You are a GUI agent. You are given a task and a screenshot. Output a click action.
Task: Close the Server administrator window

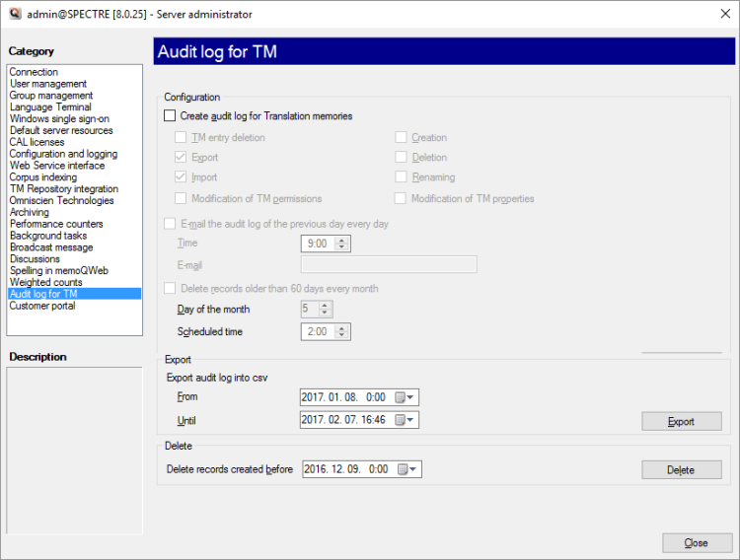[x=725, y=14]
